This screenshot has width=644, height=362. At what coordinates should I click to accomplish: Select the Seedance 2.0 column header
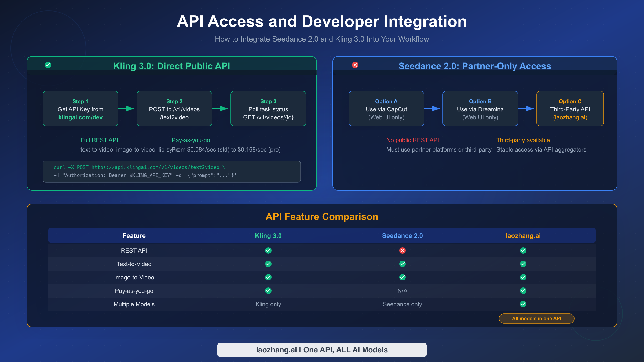coord(402,235)
